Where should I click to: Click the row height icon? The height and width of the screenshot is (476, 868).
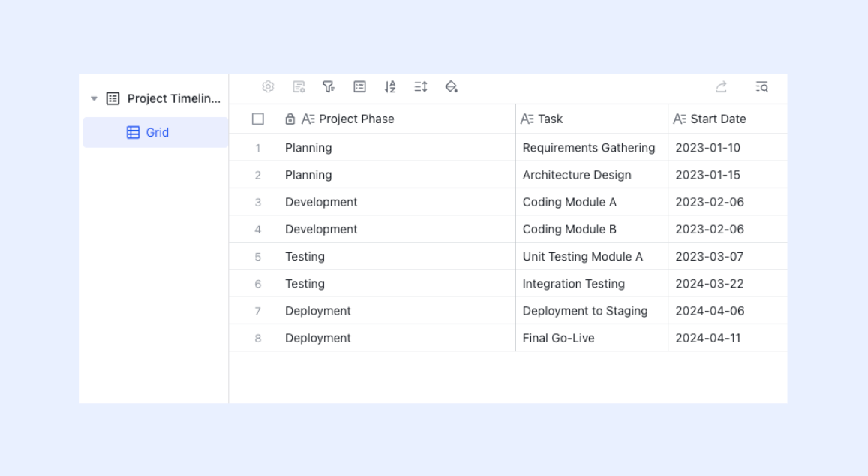click(421, 86)
